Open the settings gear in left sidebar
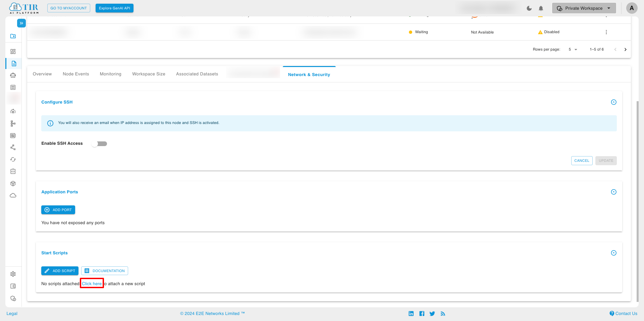Screen dimensions: 644x321 point(13,274)
